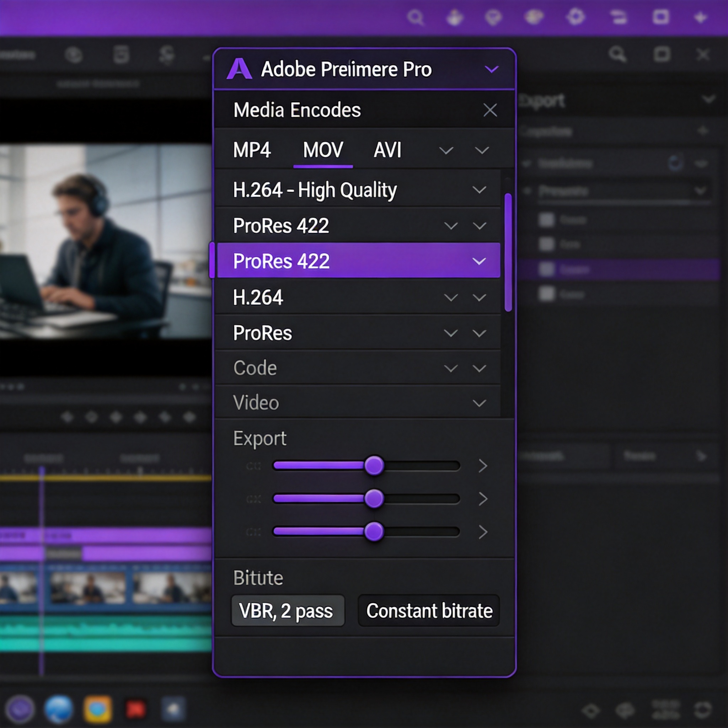728x728 pixels.
Task: Open the gear-shaped icon in the purple top bar
Action: [576, 17]
